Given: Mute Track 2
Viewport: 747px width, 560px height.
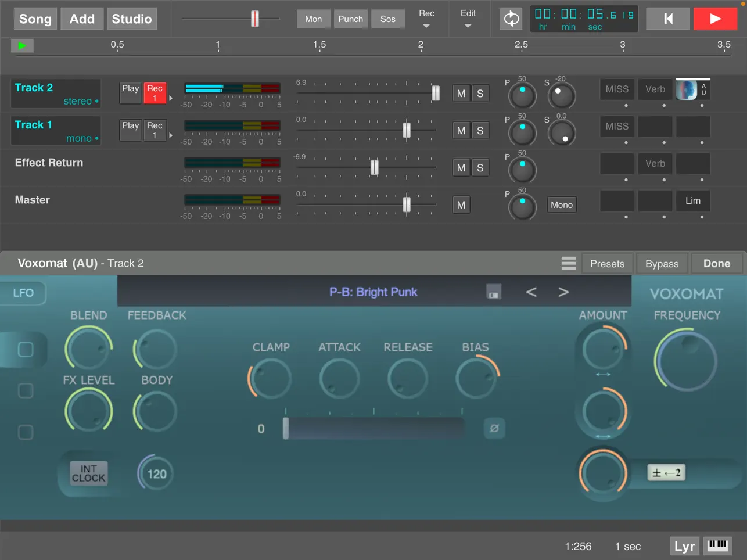Looking at the screenshot, I should (x=461, y=94).
